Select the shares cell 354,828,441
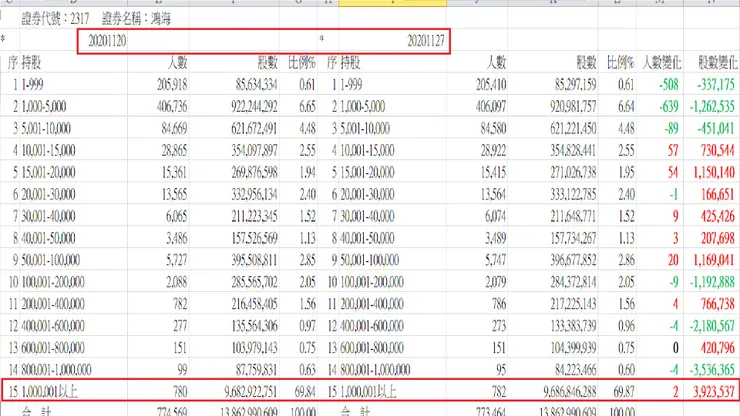 tap(573, 151)
